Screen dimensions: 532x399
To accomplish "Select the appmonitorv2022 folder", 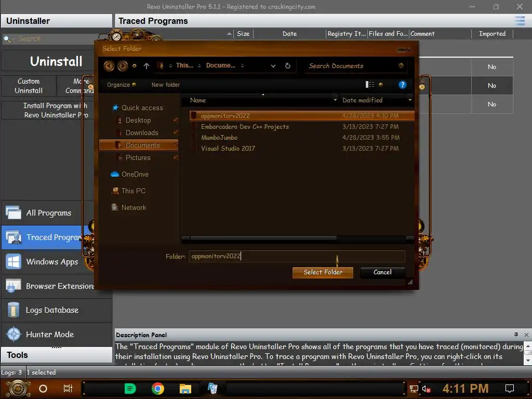I will (x=302, y=116).
